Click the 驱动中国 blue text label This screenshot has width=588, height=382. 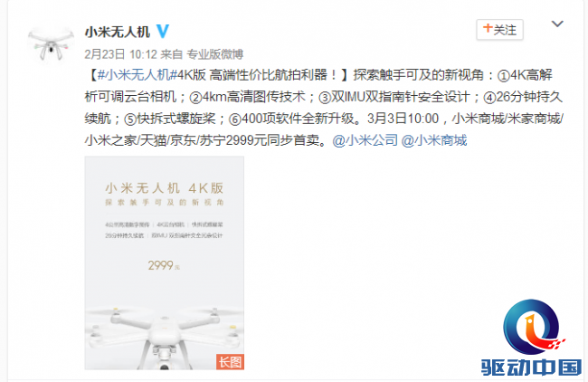click(531, 368)
